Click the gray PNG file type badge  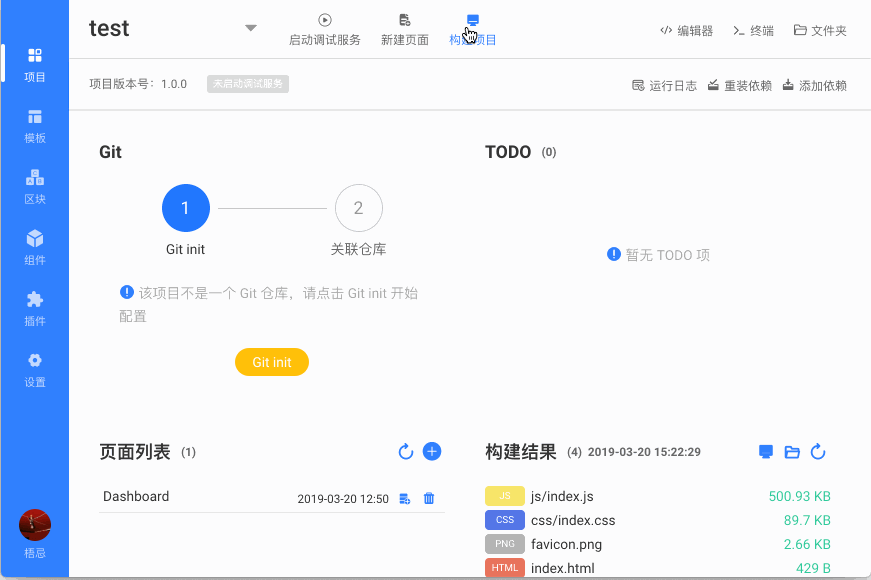(505, 544)
